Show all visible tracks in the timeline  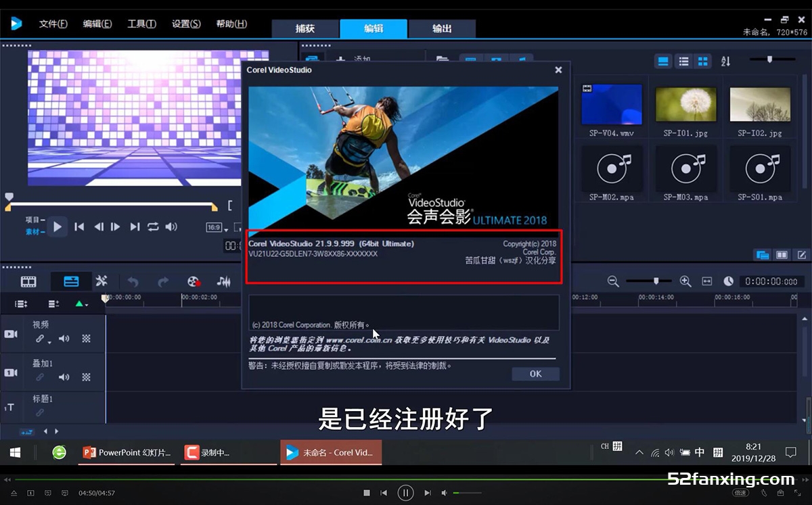pos(21,304)
